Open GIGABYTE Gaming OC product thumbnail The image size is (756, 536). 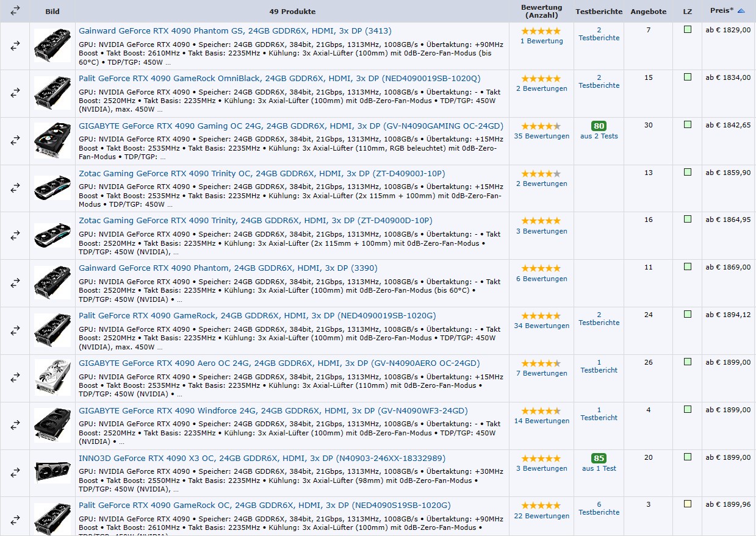pos(52,140)
